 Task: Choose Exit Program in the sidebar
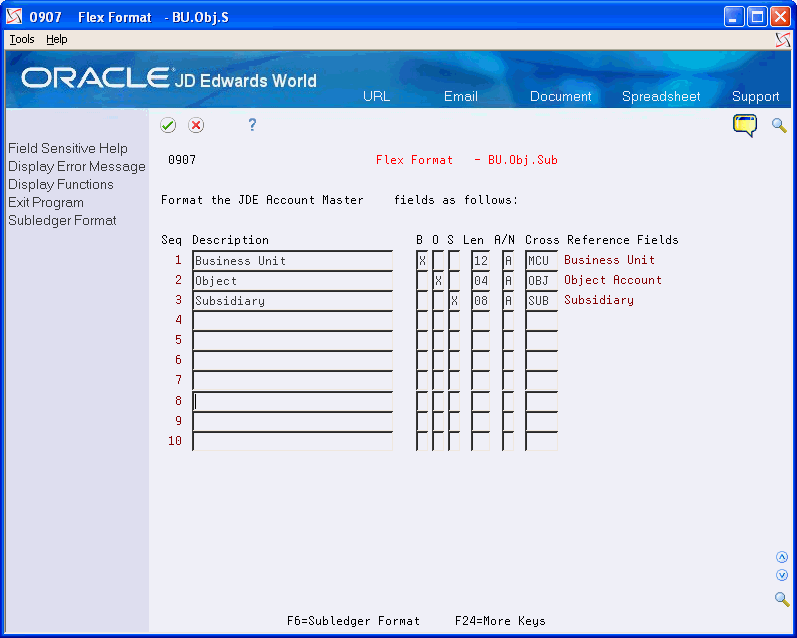point(46,202)
